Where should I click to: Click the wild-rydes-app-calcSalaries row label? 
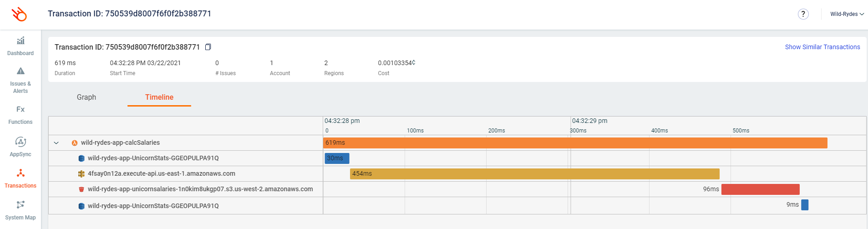120,142
